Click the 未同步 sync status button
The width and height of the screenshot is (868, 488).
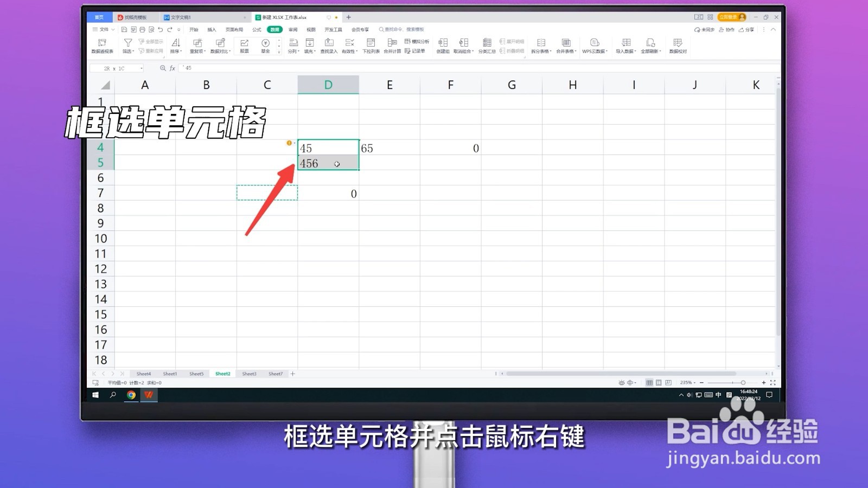(x=705, y=29)
